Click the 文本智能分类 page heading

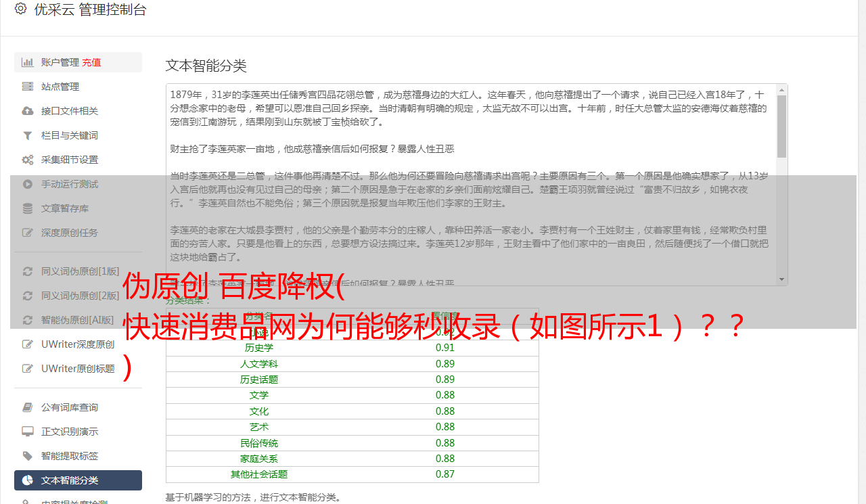click(x=206, y=66)
